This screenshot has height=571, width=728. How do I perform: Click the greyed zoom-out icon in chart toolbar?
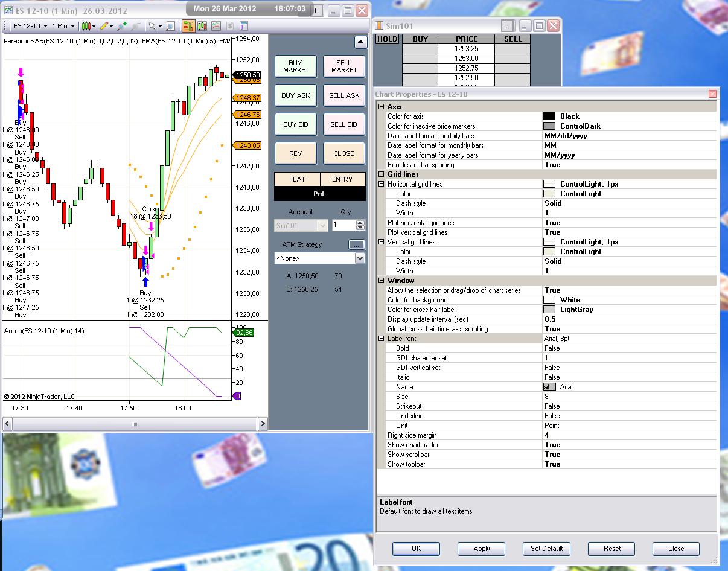[x=136, y=26]
